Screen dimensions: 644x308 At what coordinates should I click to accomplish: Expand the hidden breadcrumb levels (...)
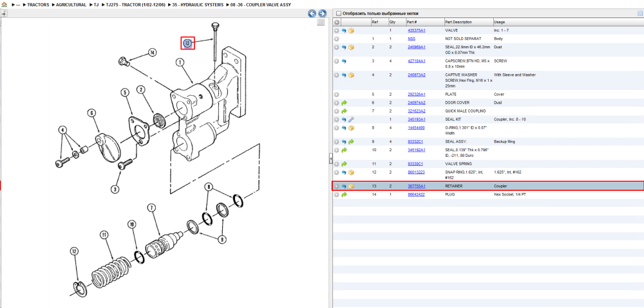[17, 5]
